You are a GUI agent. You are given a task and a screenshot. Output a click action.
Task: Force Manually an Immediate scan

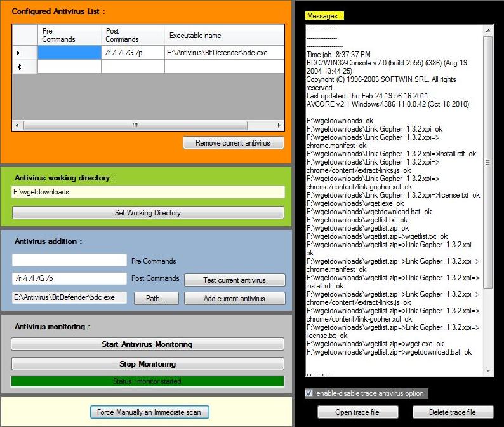pyautogui.click(x=149, y=412)
